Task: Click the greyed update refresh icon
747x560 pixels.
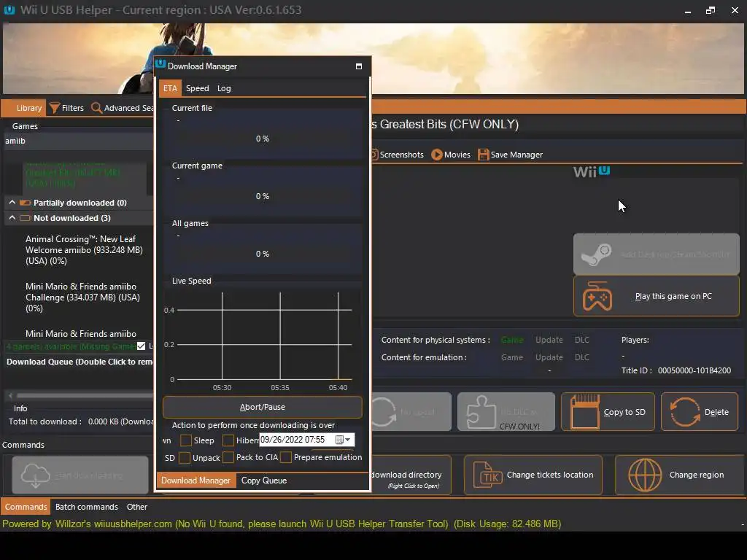Action: pyautogui.click(x=384, y=412)
